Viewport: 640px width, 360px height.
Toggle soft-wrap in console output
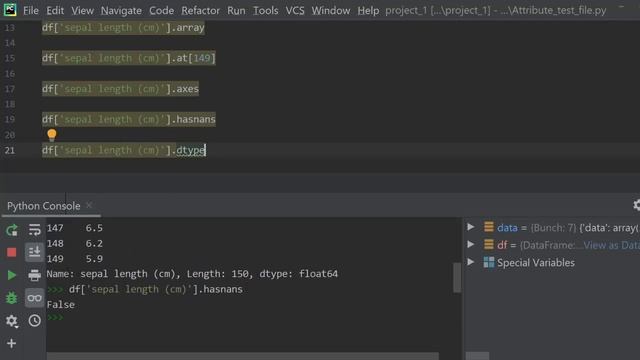(x=35, y=230)
